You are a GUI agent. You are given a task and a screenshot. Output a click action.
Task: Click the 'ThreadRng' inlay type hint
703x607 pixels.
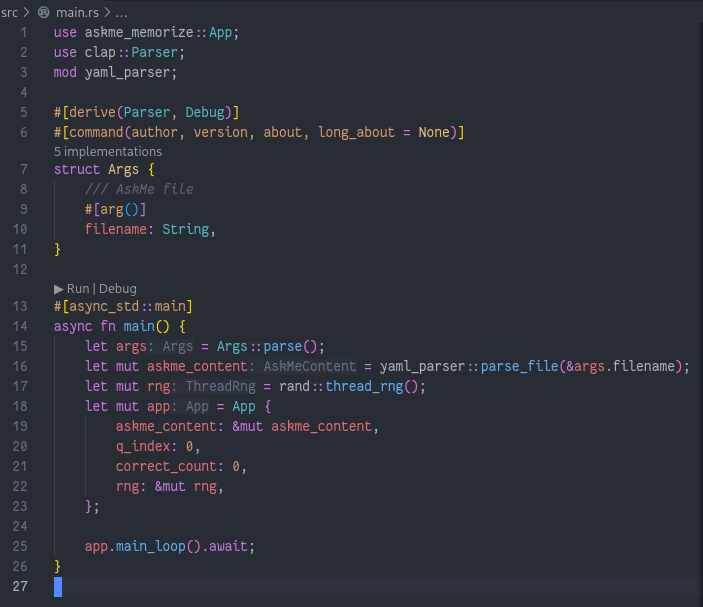pyautogui.click(x=221, y=386)
